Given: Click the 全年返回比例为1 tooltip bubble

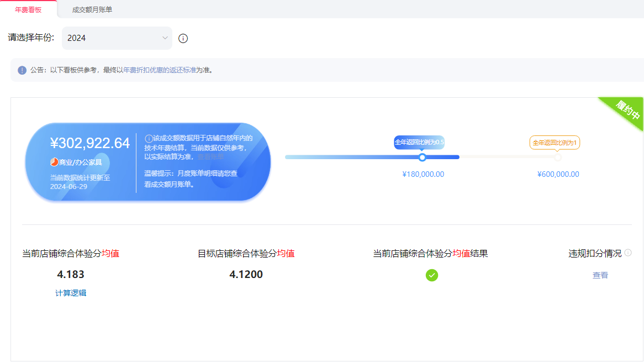Looking at the screenshot, I should [x=555, y=143].
